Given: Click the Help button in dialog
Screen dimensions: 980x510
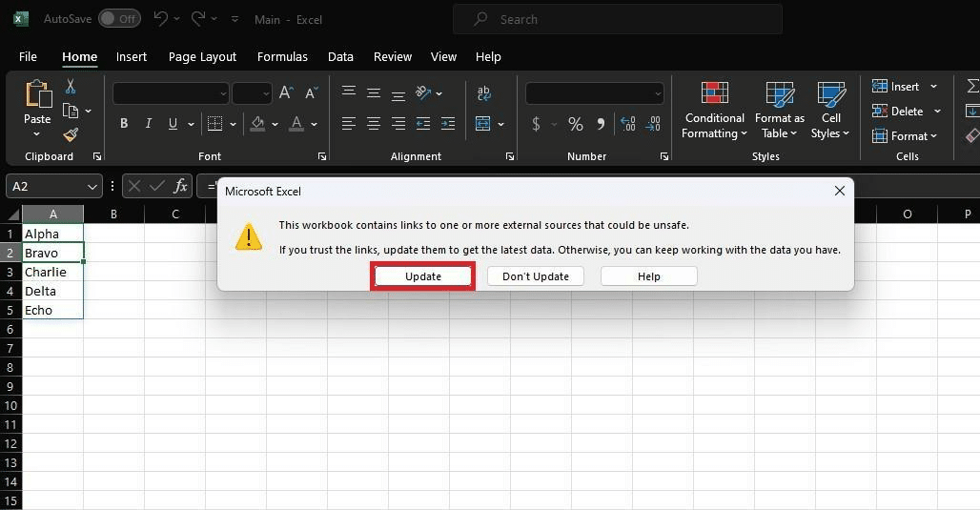Looking at the screenshot, I should (648, 276).
